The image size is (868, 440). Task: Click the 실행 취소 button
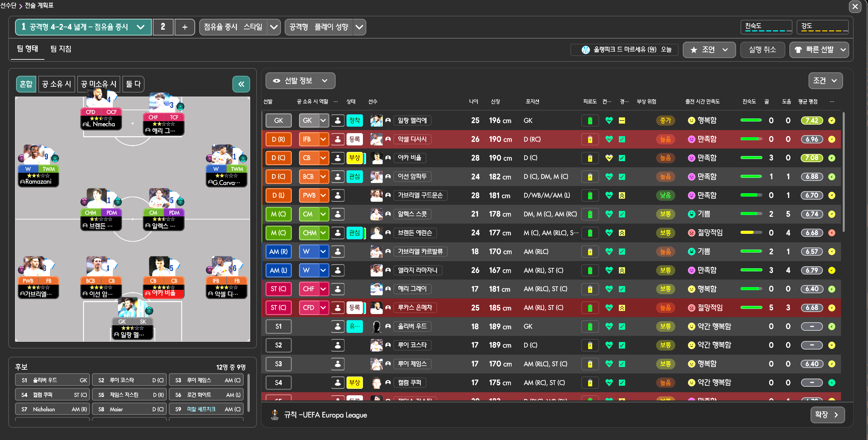pos(762,50)
